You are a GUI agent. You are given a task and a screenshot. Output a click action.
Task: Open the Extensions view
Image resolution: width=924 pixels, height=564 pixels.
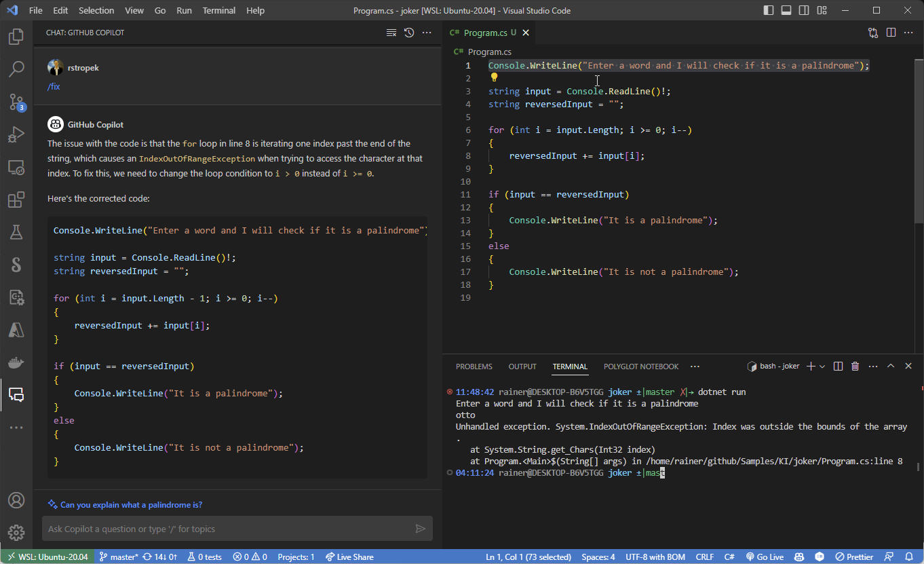(x=16, y=200)
